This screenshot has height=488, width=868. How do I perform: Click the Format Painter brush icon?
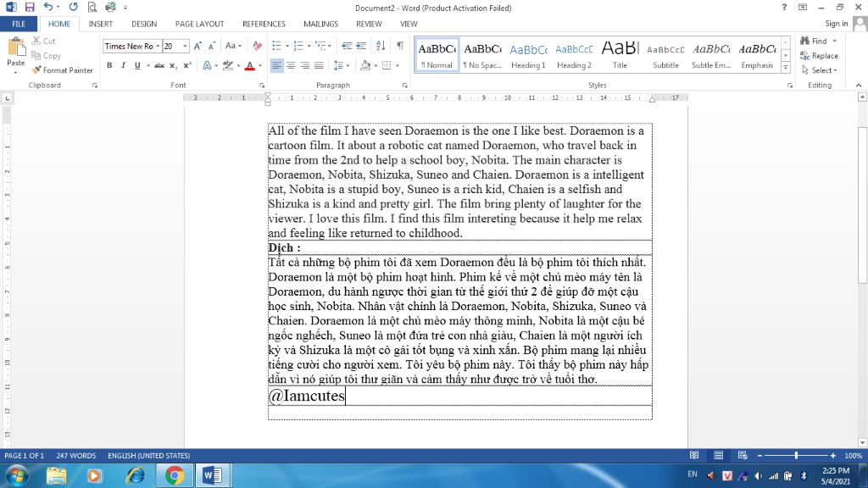point(37,70)
